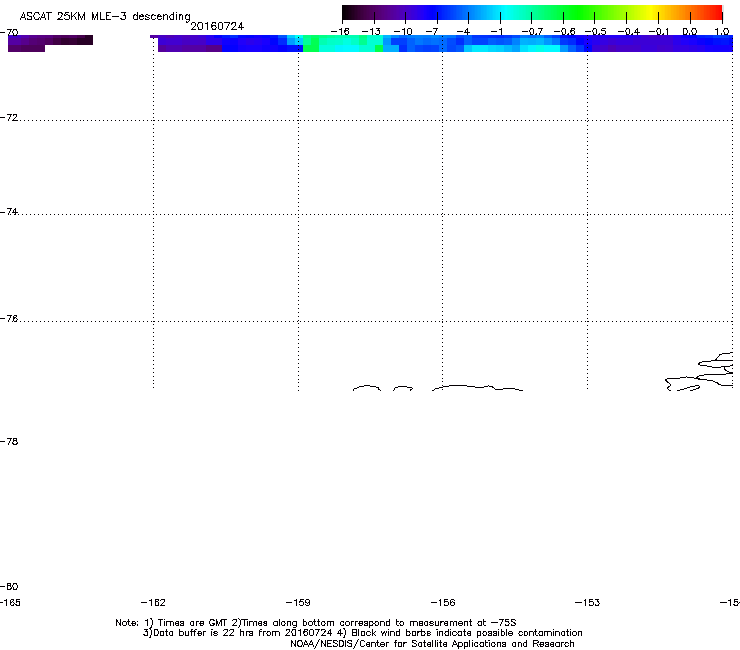Click the rainbow color scale bar

tap(532, 12)
